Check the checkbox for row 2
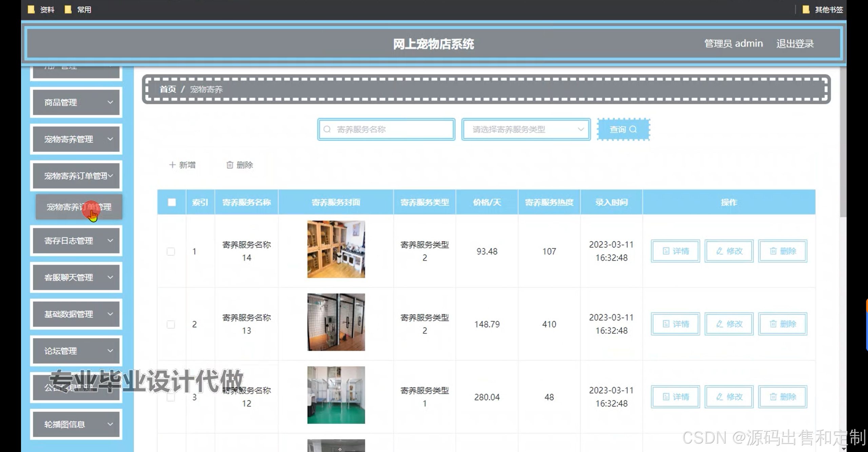Viewport: 868px width, 452px height. pyautogui.click(x=171, y=324)
